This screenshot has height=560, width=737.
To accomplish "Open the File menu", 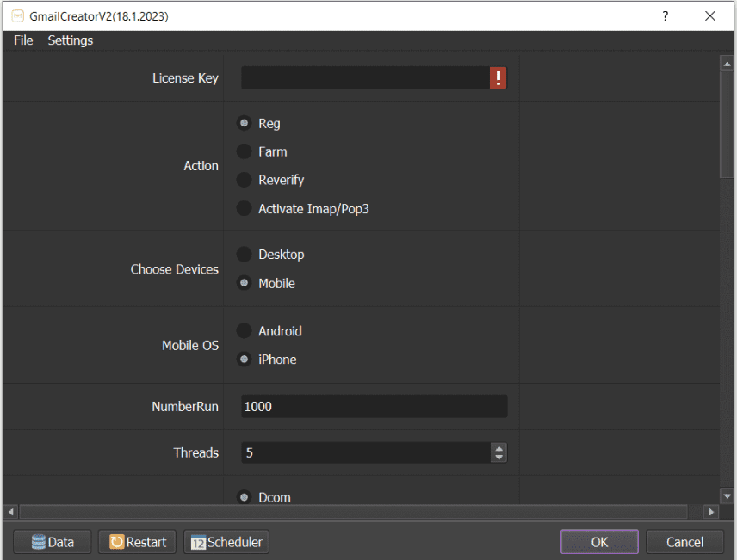I will (x=23, y=40).
